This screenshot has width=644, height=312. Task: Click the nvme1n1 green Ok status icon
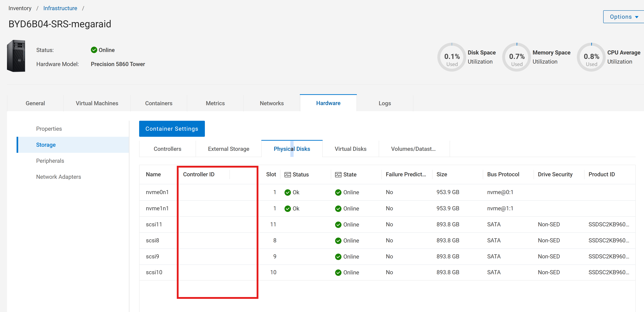point(288,209)
